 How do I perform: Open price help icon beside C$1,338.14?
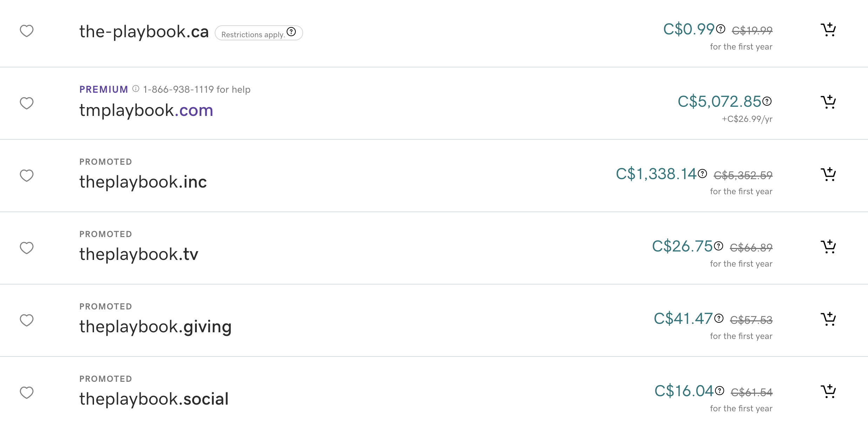point(702,174)
